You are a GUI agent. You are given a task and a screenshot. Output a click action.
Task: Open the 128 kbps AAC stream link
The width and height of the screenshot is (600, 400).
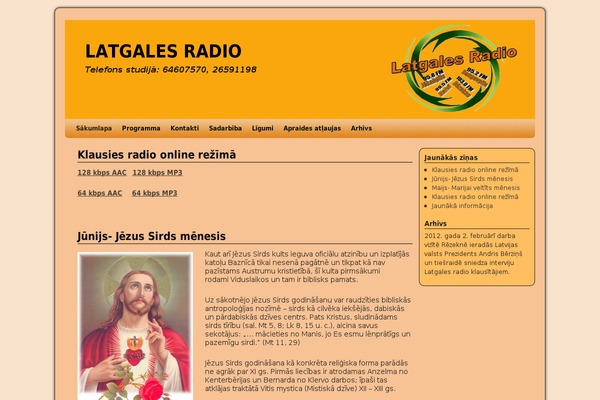(x=102, y=173)
